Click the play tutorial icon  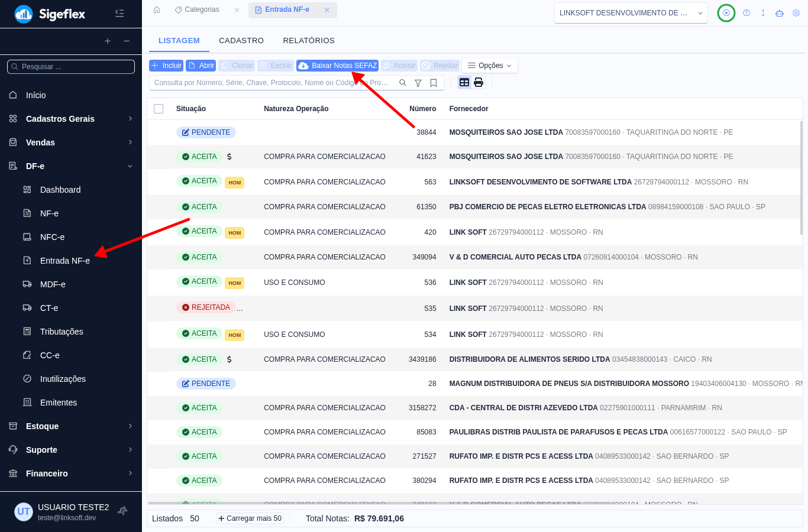coord(726,13)
